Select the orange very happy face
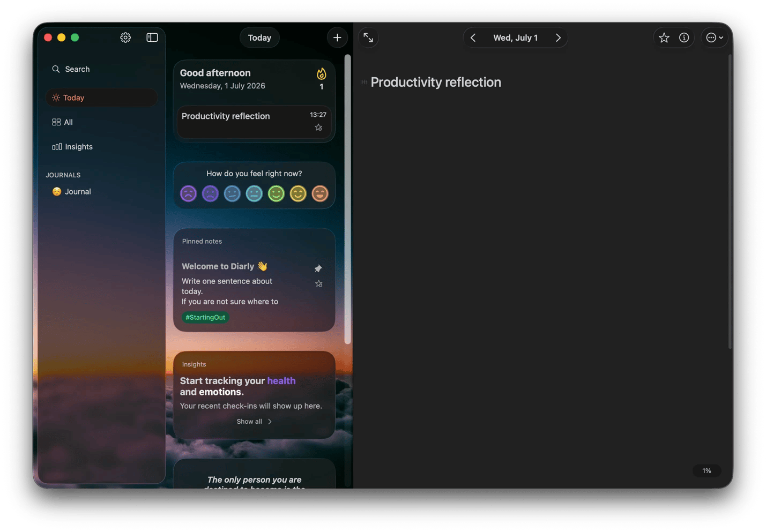The height and width of the screenshot is (532, 766). pyautogui.click(x=320, y=193)
